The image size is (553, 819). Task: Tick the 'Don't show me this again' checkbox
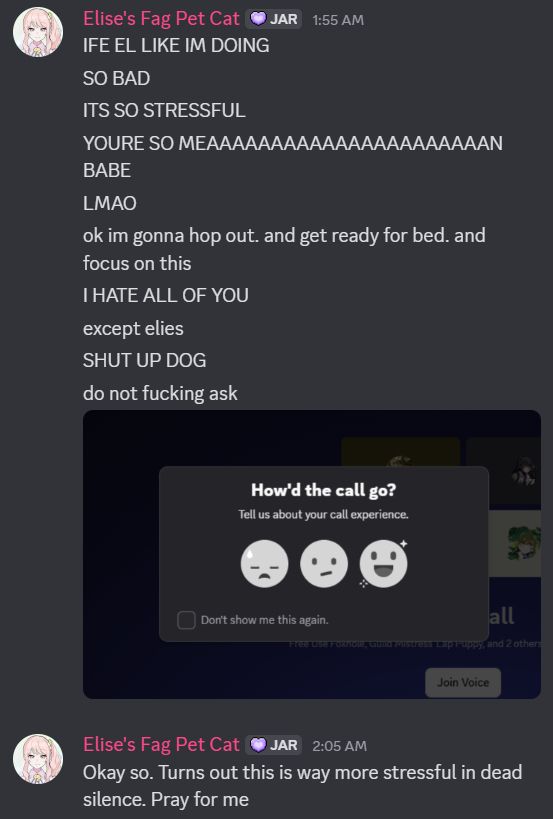(186, 620)
